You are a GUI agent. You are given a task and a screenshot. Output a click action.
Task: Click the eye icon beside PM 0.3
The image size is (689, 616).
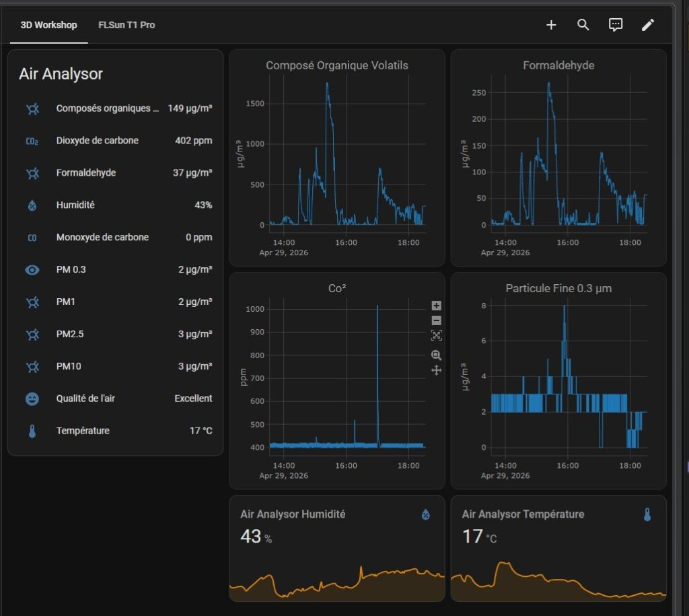32,270
